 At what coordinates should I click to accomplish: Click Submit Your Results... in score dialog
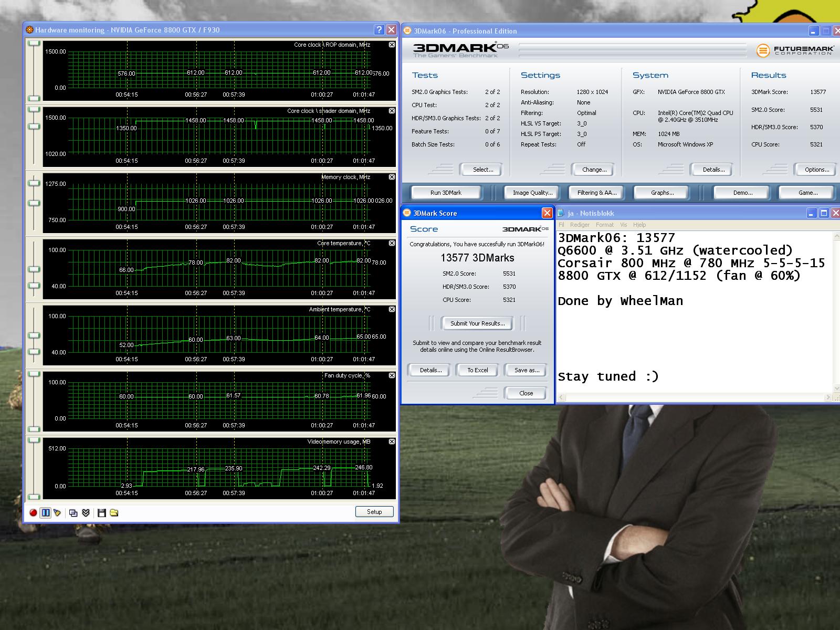click(477, 323)
